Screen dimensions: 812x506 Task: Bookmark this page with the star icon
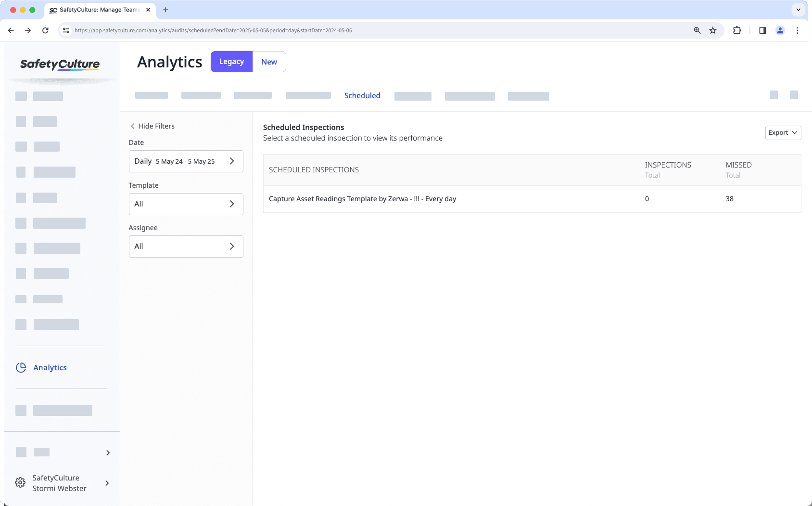click(x=713, y=30)
